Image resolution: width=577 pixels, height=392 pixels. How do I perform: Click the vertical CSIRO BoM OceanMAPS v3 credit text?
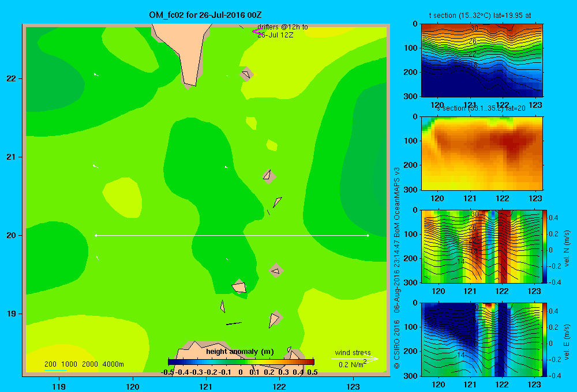point(397,267)
